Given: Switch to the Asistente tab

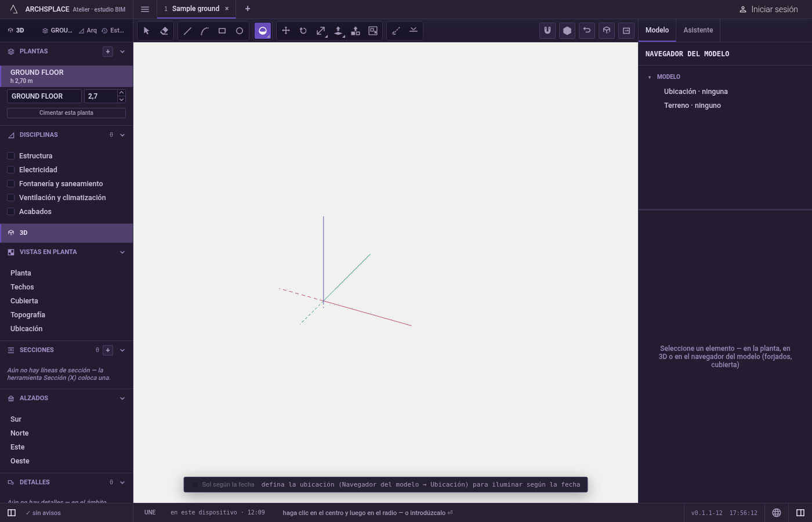Looking at the screenshot, I should [698, 30].
